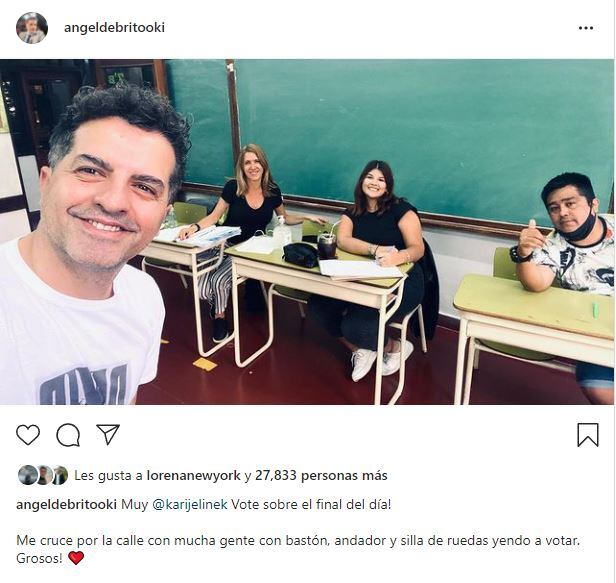Open comments with the speech bubble icon
The height and width of the screenshot is (583, 616).
pos(68,435)
